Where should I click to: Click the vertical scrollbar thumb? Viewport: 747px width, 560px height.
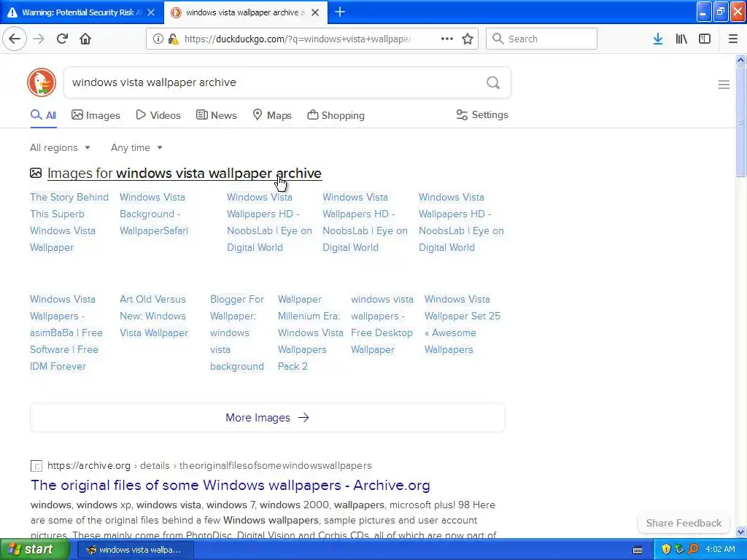pyautogui.click(x=740, y=122)
